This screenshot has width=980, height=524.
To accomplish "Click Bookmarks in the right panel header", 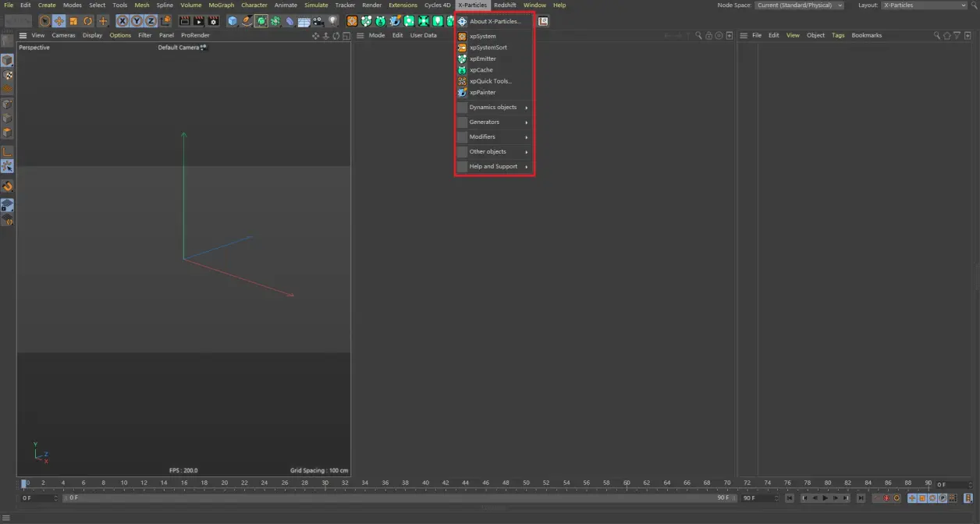I will pyautogui.click(x=866, y=34).
